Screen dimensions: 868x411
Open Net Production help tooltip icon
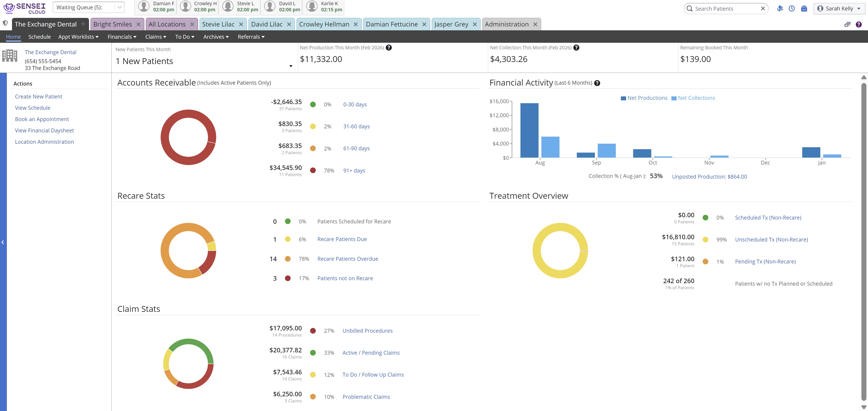click(x=388, y=48)
